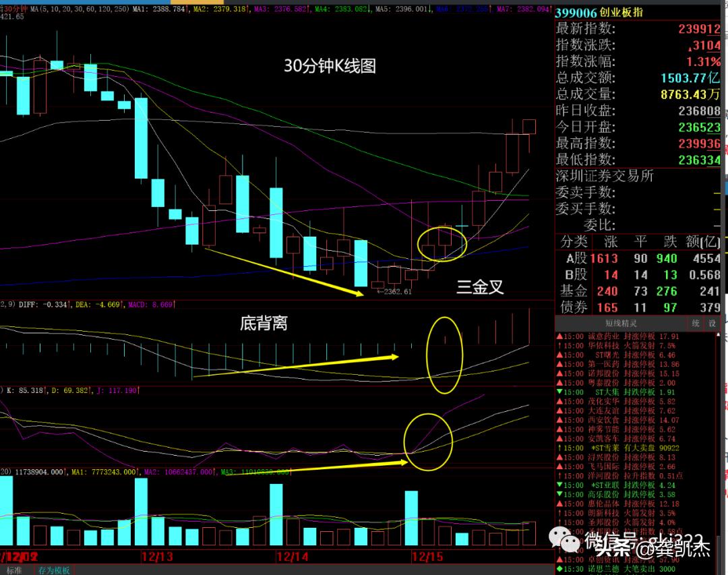728x575 pixels.
Task: Click the MA5: 2396.001 indicator value
Action: [x=404, y=9]
